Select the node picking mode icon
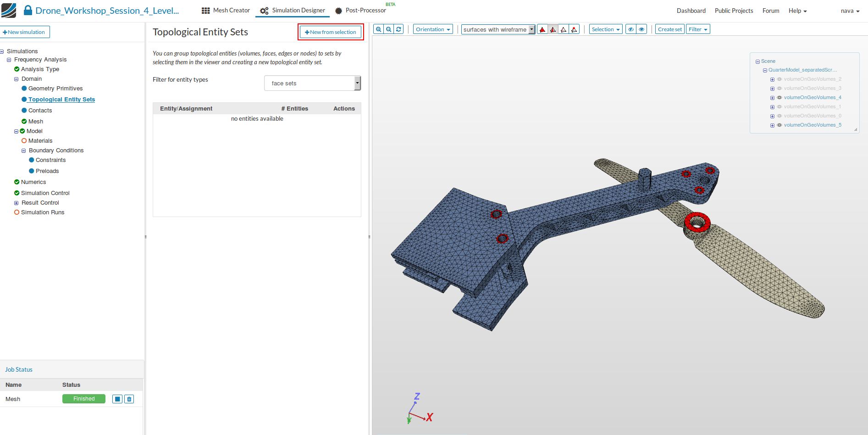The height and width of the screenshot is (435, 868). coord(574,29)
